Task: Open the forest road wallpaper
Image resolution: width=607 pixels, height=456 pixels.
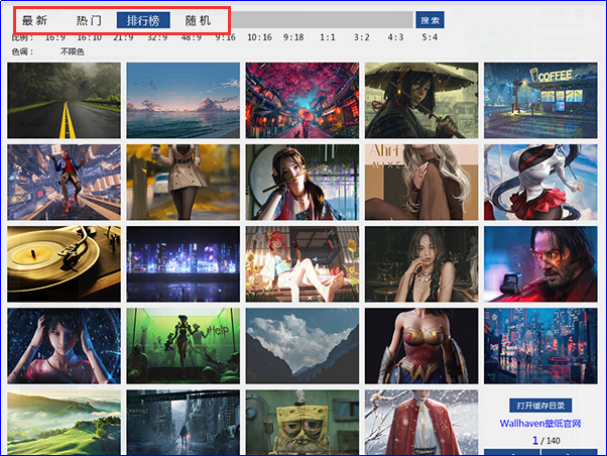Action: (x=64, y=100)
